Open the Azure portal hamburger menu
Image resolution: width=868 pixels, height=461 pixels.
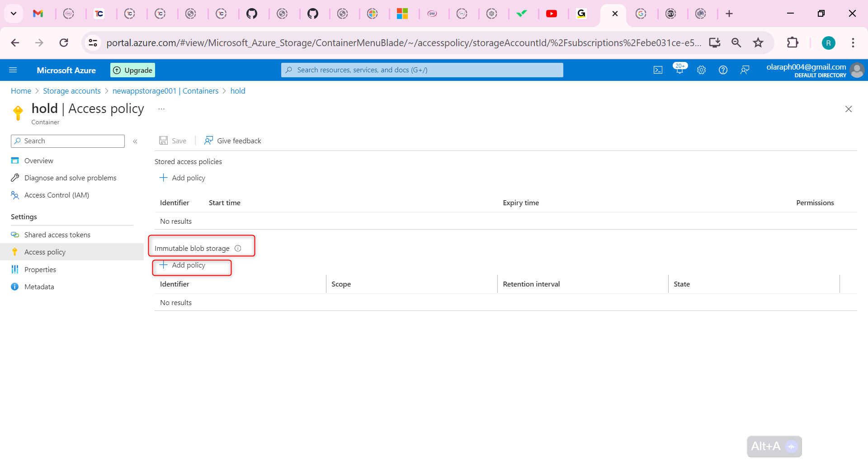[x=13, y=70]
